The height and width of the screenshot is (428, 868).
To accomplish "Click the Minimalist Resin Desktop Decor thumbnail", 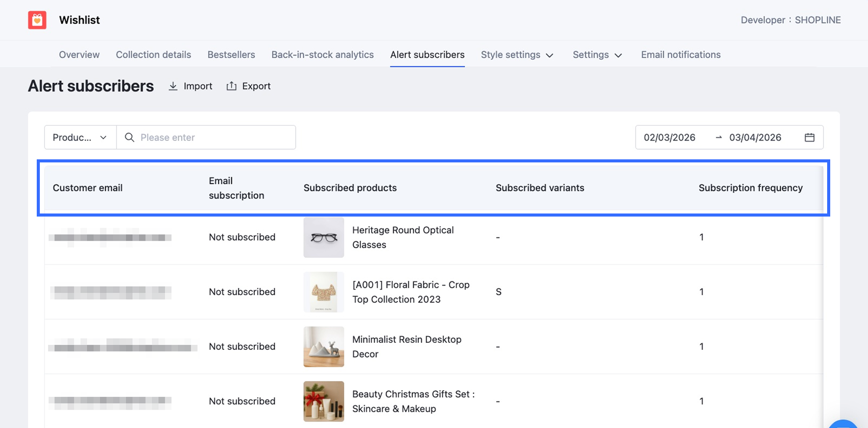I will (x=324, y=347).
